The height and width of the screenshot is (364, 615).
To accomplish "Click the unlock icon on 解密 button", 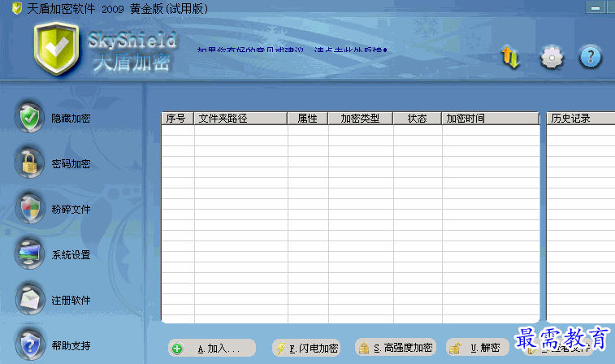I will [455, 348].
